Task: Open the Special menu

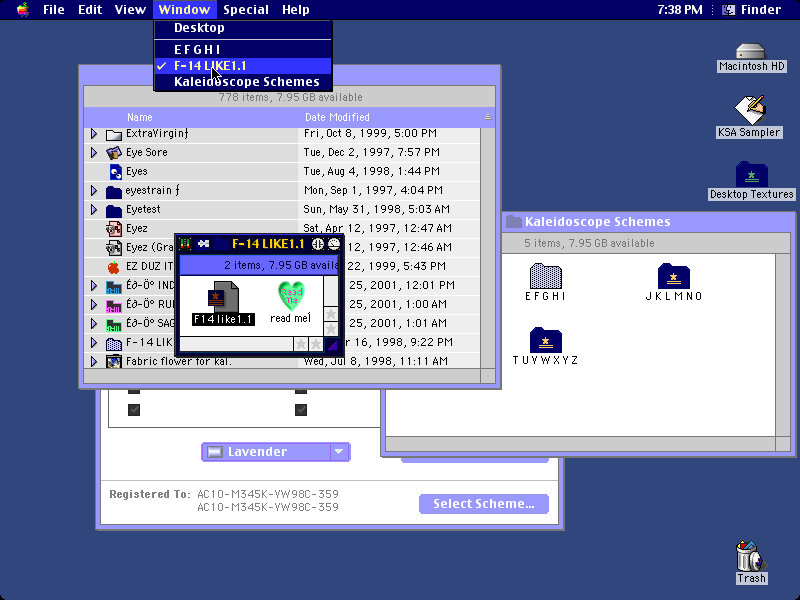Action: pos(246,10)
